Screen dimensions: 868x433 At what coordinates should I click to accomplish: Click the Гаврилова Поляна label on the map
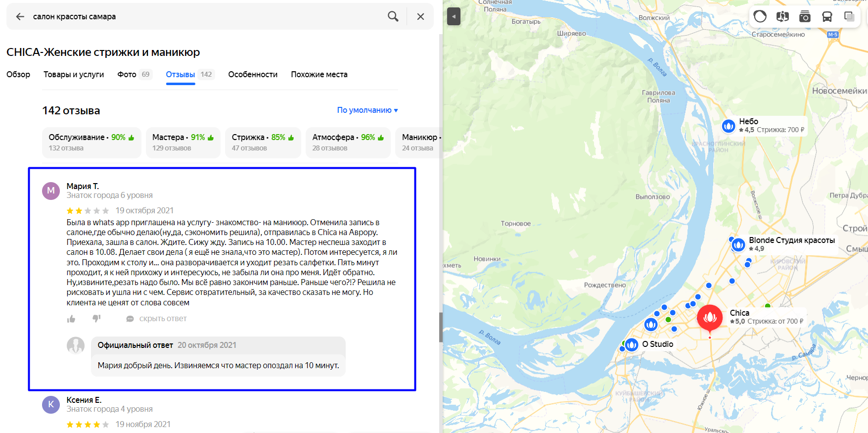(x=658, y=96)
